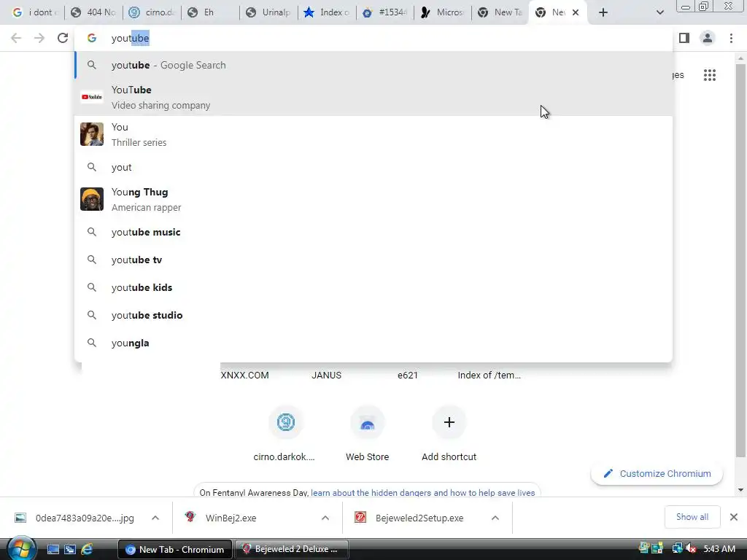
Task: Click Add shortcut plus icon
Action: 449,422
